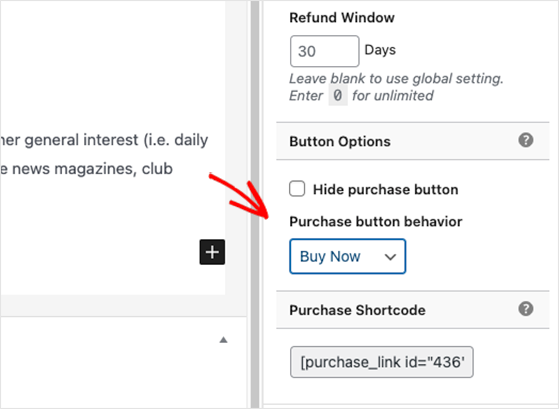559x409 pixels.
Task: Click the 'Hide purchase button' label text
Action: click(385, 189)
